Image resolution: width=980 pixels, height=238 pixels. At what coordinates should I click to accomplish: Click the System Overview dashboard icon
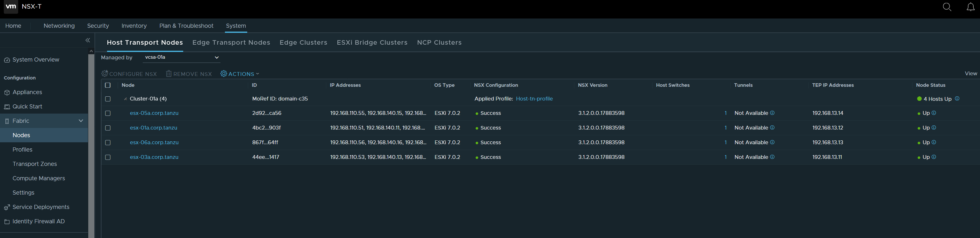(x=7, y=60)
